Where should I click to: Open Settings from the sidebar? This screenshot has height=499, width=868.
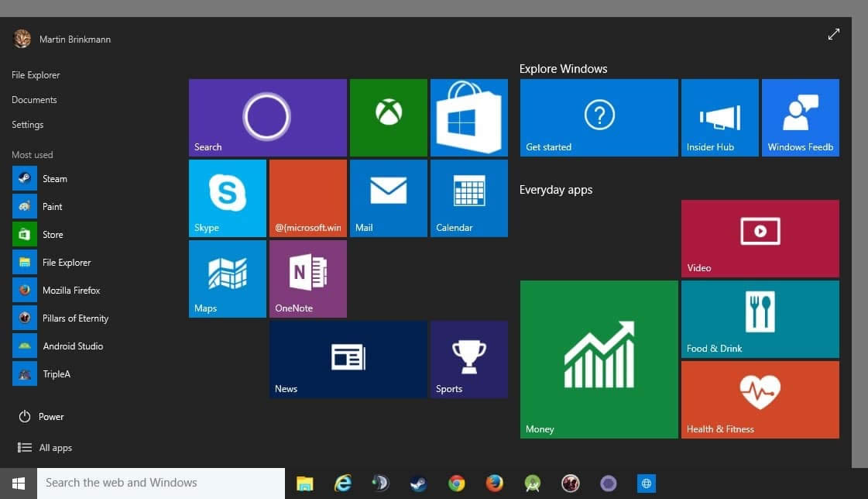(27, 124)
